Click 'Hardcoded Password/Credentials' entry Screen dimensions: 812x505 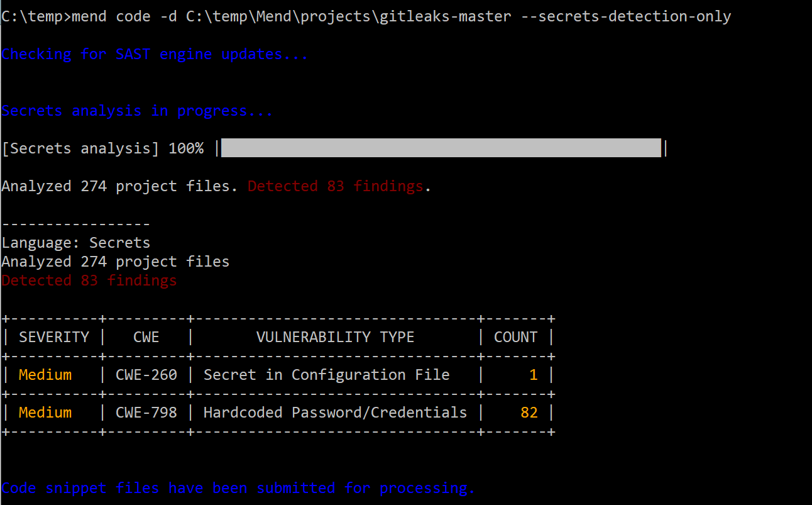coord(336,413)
